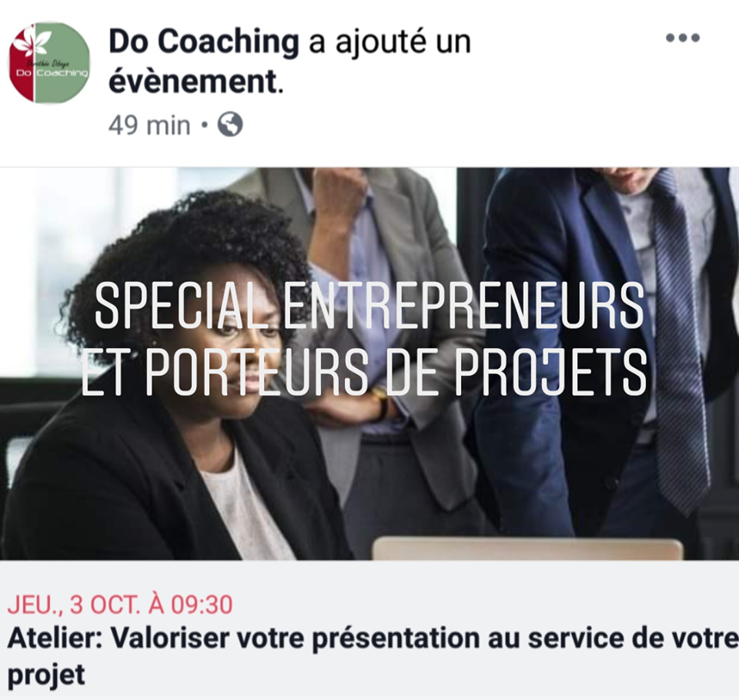
Task: Click the bold "évènement" link
Action: click(192, 82)
